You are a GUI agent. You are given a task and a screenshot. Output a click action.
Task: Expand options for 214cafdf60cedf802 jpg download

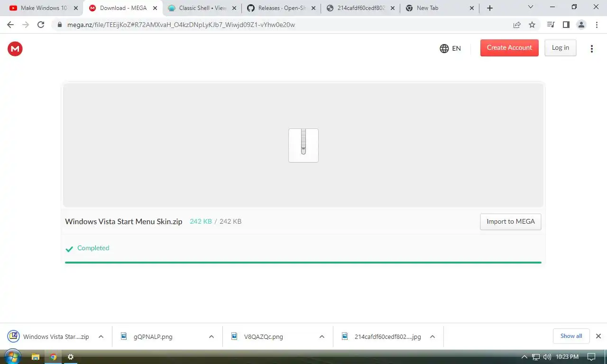click(x=432, y=337)
